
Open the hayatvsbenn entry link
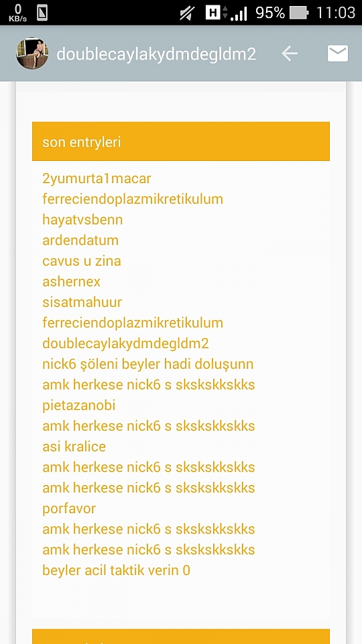[82, 220]
